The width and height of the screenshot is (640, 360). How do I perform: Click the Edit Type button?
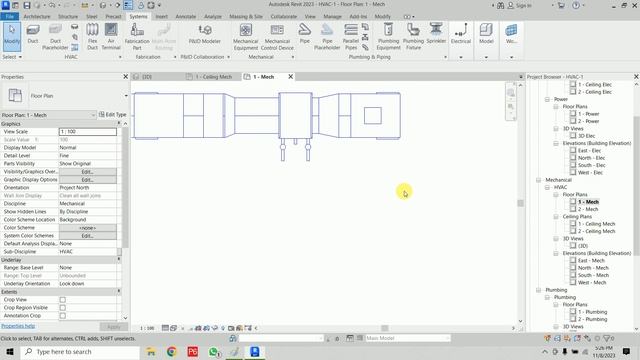click(112, 115)
